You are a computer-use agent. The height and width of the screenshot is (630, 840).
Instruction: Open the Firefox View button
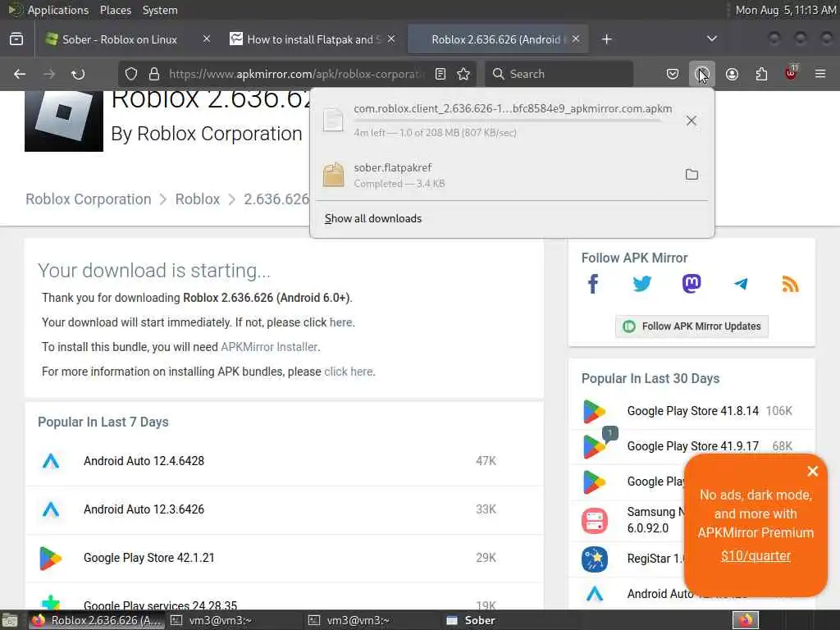coord(16,39)
